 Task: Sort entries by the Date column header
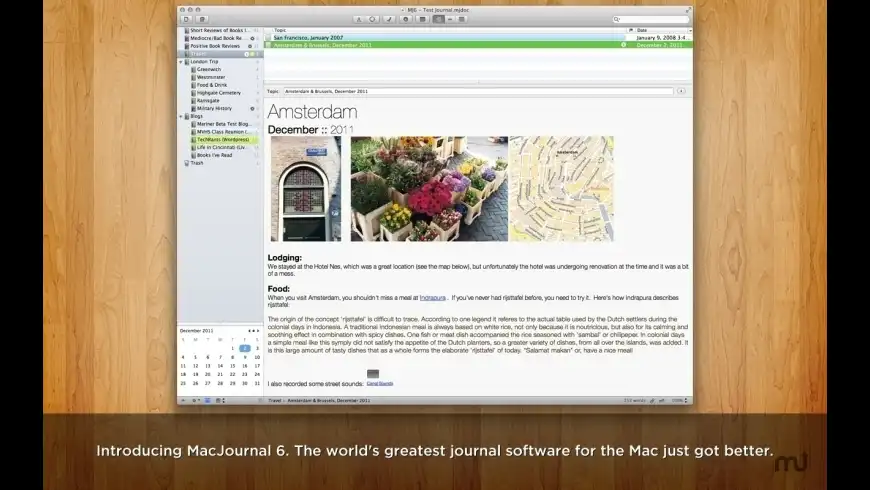coord(662,30)
